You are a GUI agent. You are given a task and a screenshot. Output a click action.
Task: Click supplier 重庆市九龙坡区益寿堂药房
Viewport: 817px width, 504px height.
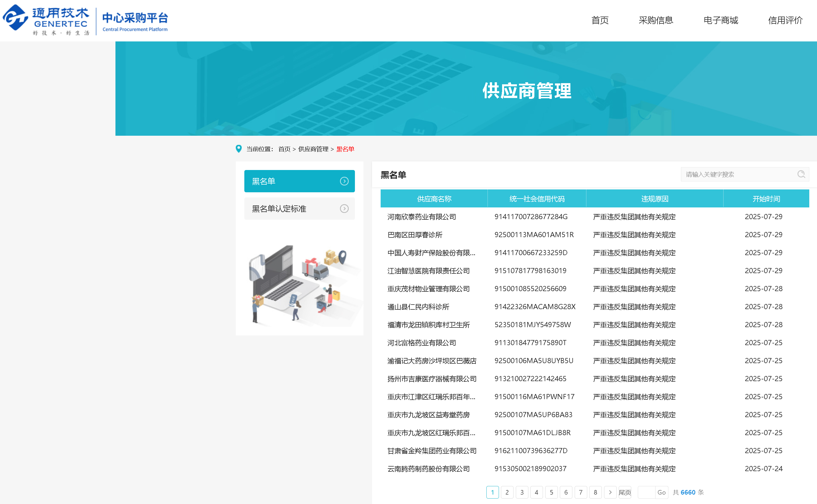click(x=428, y=415)
